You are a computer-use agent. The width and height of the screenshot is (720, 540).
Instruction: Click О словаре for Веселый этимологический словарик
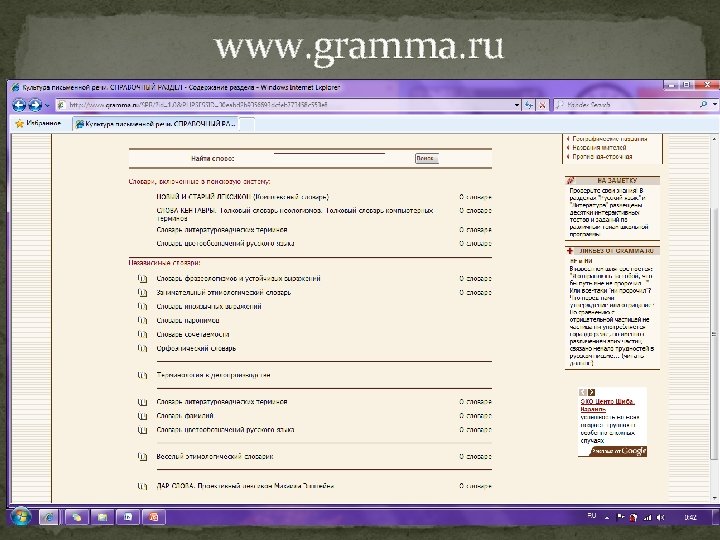pyautogui.click(x=475, y=457)
